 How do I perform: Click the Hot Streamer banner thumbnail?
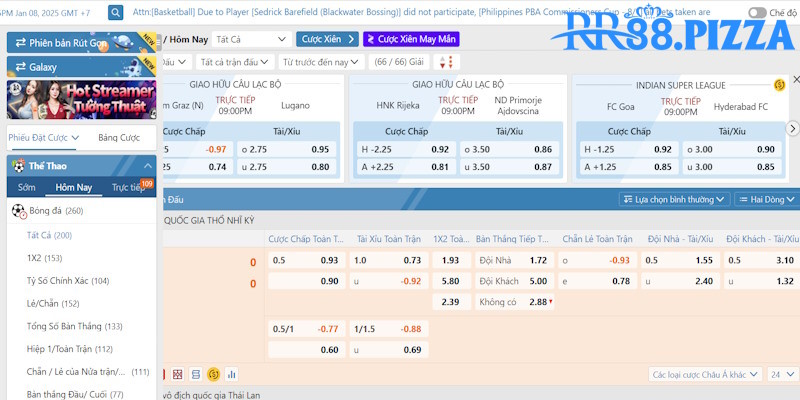click(x=81, y=101)
